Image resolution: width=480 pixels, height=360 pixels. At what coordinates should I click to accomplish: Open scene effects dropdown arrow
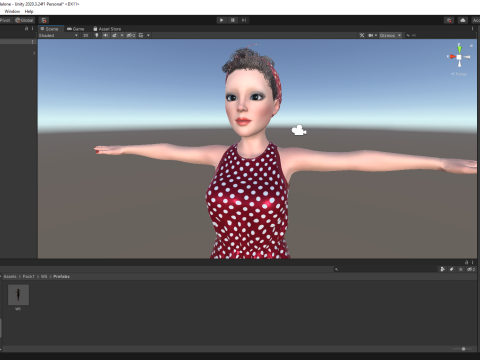(x=122, y=35)
